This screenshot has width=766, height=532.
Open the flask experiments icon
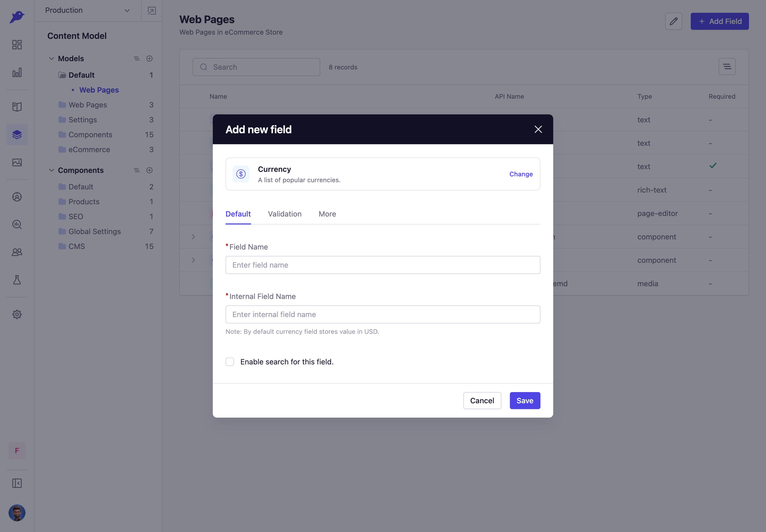[17, 280]
